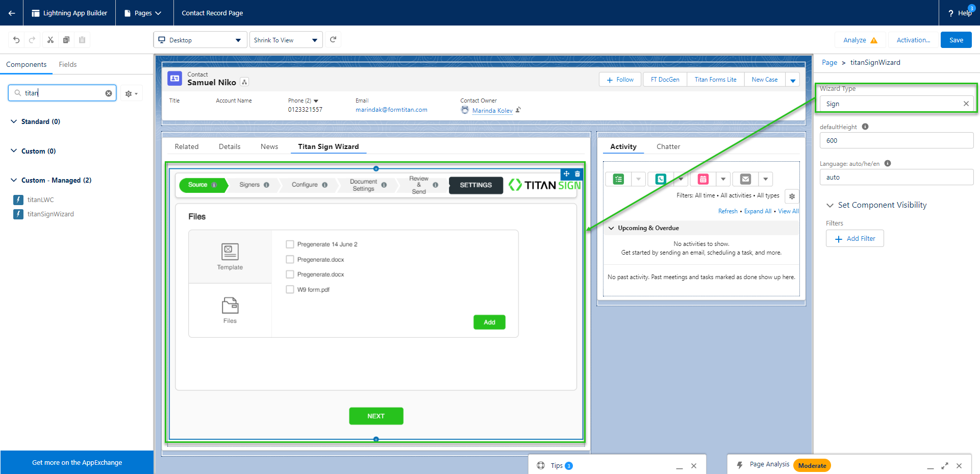Check the second Pregenerate.docx box
Screen dimensions: 980x474
click(x=290, y=275)
